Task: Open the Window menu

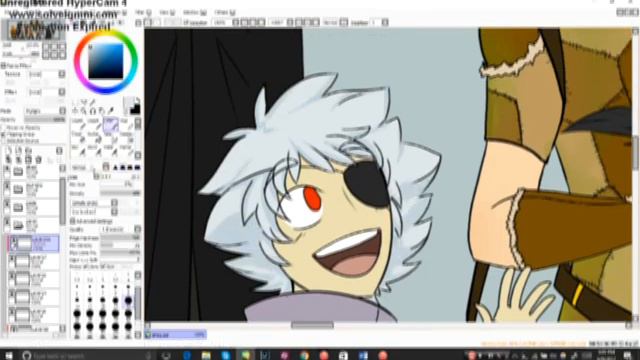Action: (x=195, y=13)
